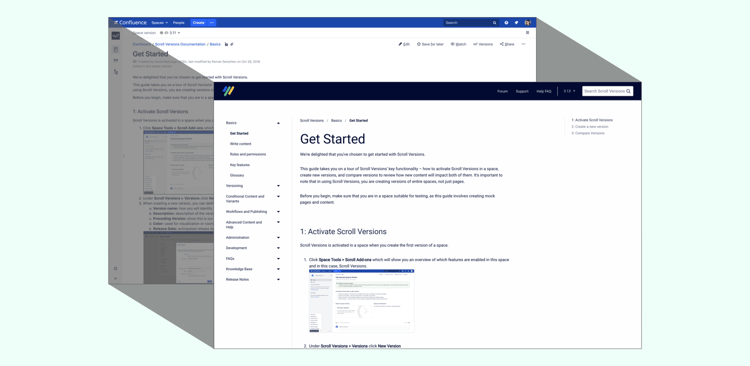Jump to 1. Activate Scroll Versions in the table of contents
This screenshot has width=750, height=366.
point(592,120)
